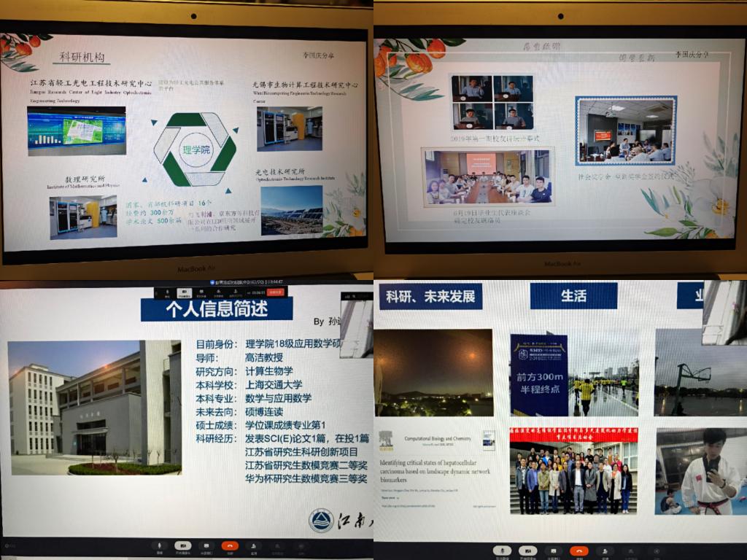Image resolution: width=747 pixels, height=560 pixels.
Task: Open screen share below 个人信息简述 slide
Action: pyautogui.click(x=206, y=545)
